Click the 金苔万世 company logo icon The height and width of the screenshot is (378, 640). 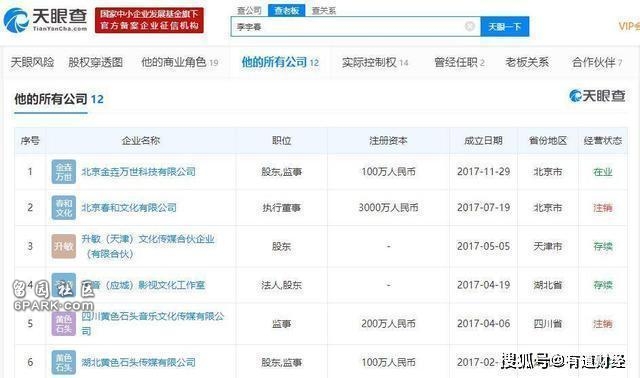64,172
